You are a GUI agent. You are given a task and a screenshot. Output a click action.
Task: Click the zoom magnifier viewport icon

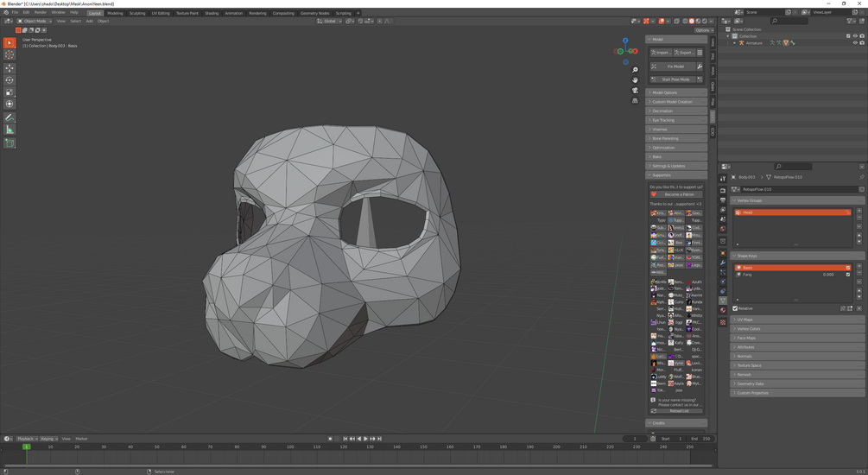tap(635, 70)
